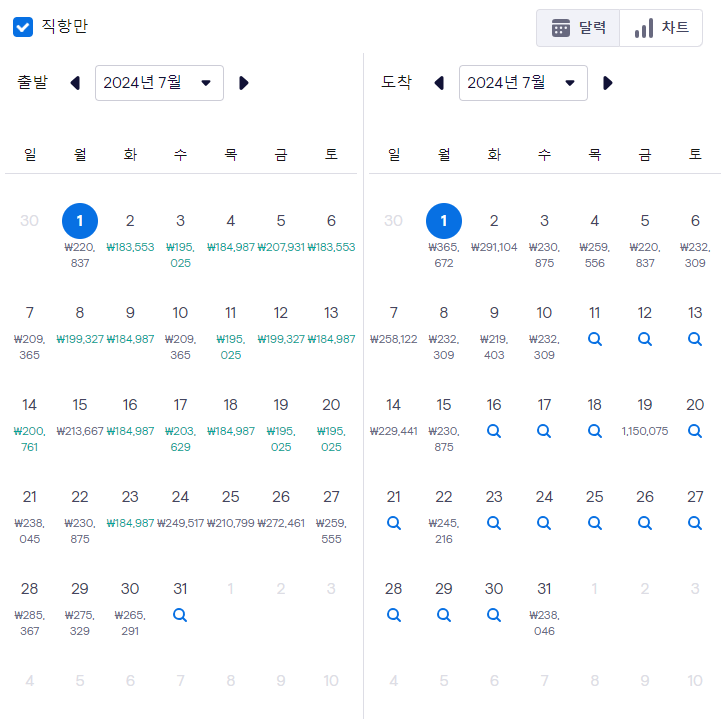The height and width of the screenshot is (719, 726).
Task: Search price for arrival date 28
Action: click(394, 615)
